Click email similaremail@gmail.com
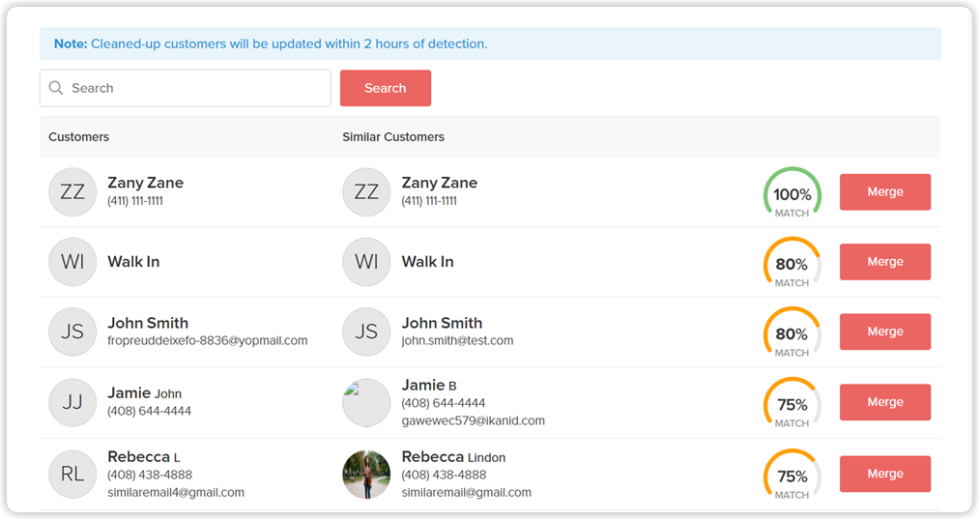 tap(466, 493)
